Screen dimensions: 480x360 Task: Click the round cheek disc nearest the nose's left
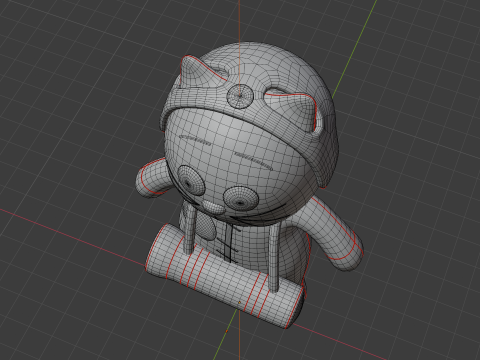click(191, 180)
